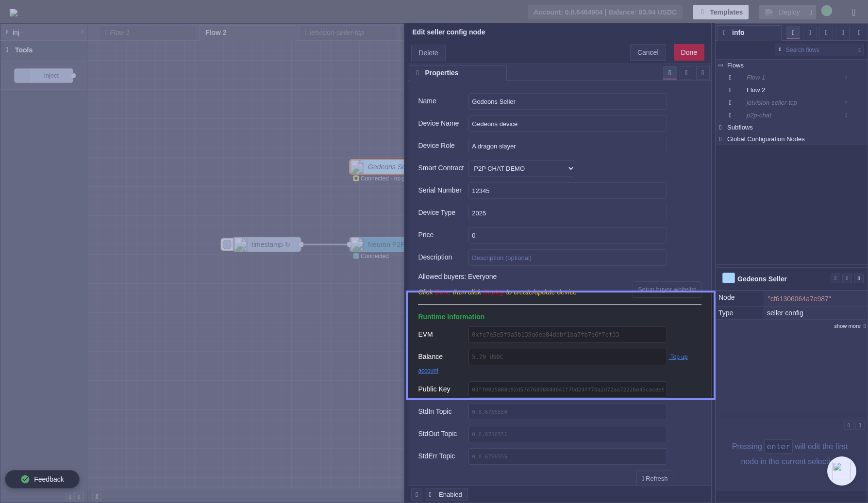Image resolution: width=868 pixels, height=503 pixels.
Task: Click the green user status circle
Action: point(827,11)
